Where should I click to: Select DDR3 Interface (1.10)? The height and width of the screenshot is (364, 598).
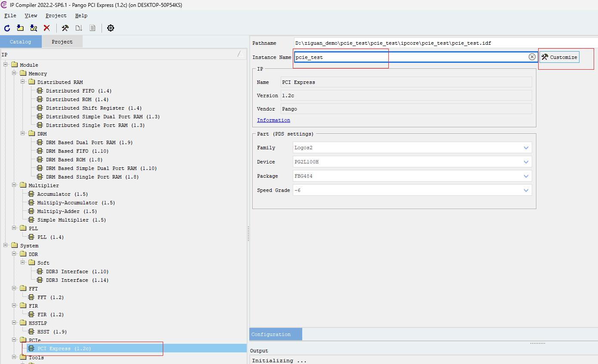click(77, 271)
